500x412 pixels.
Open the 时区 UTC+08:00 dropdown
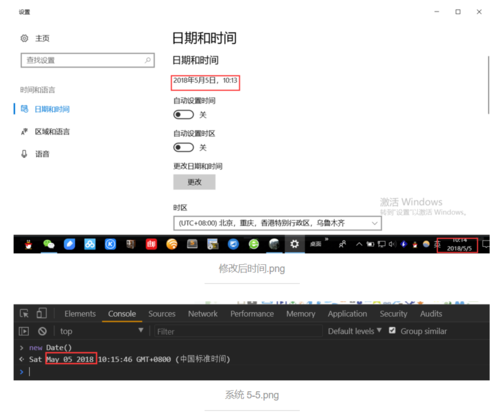277,223
